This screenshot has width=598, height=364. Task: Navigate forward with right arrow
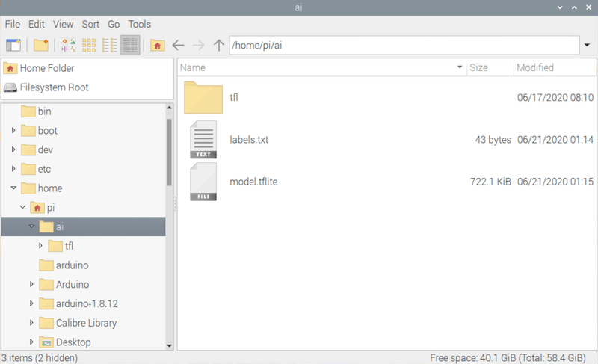[198, 46]
